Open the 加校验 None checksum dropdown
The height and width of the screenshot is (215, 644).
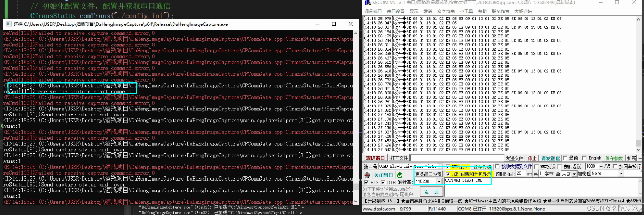(x=621, y=173)
